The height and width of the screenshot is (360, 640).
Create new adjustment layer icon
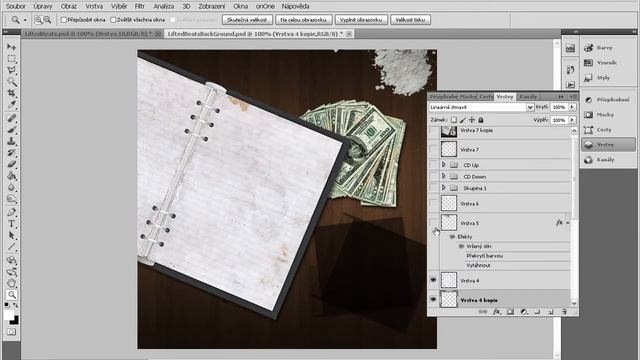(524, 311)
